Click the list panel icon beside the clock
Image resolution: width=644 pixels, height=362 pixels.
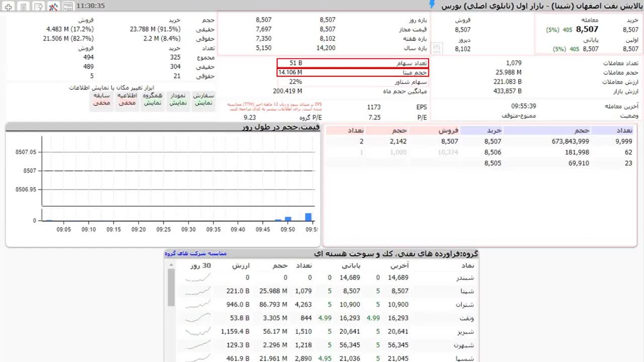click(68, 6)
